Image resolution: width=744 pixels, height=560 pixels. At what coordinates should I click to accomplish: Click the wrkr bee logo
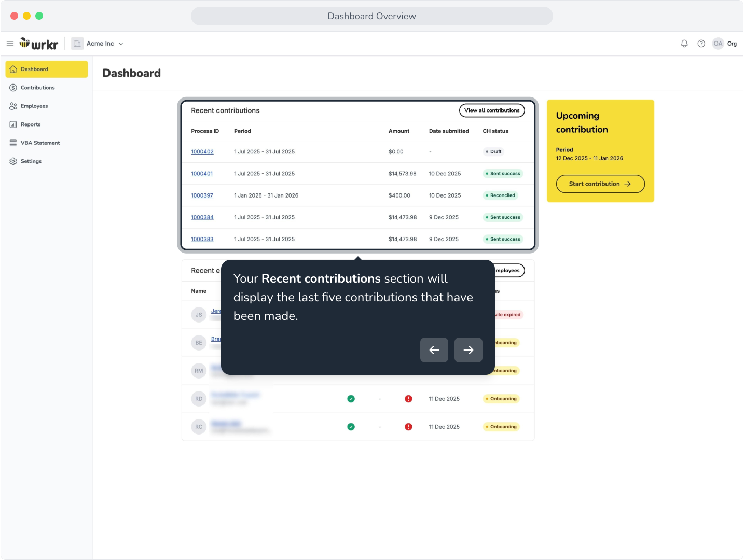[38, 44]
